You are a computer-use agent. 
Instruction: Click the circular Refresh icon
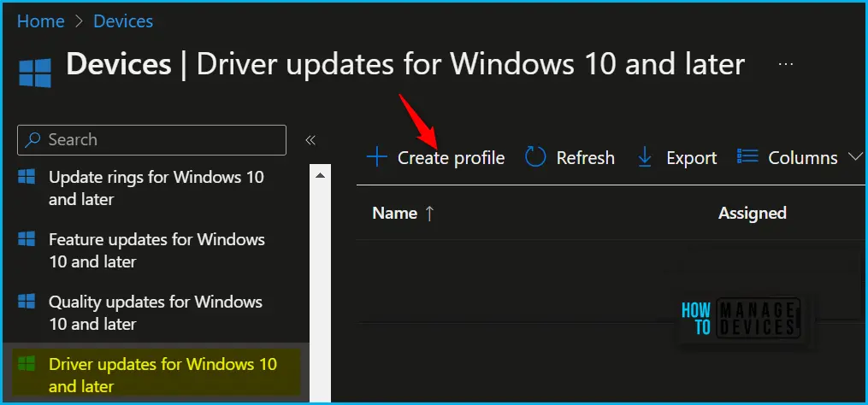[x=535, y=158]
